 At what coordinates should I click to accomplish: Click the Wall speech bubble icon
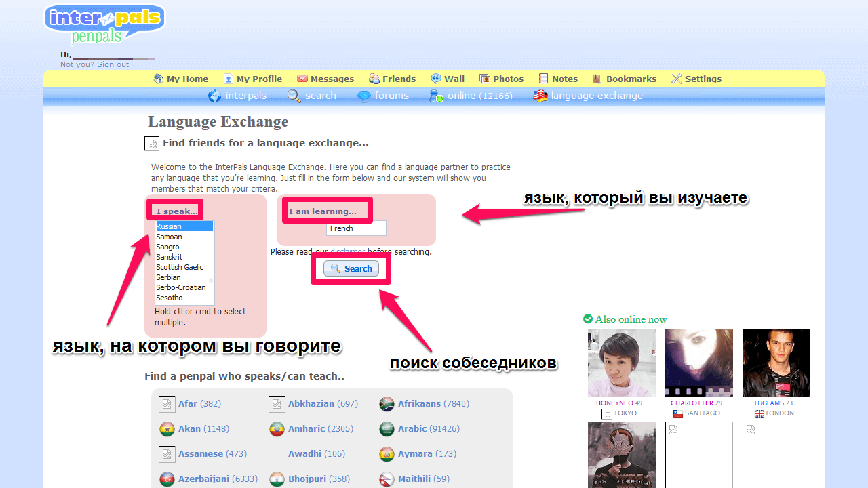(x=436, y=79)
